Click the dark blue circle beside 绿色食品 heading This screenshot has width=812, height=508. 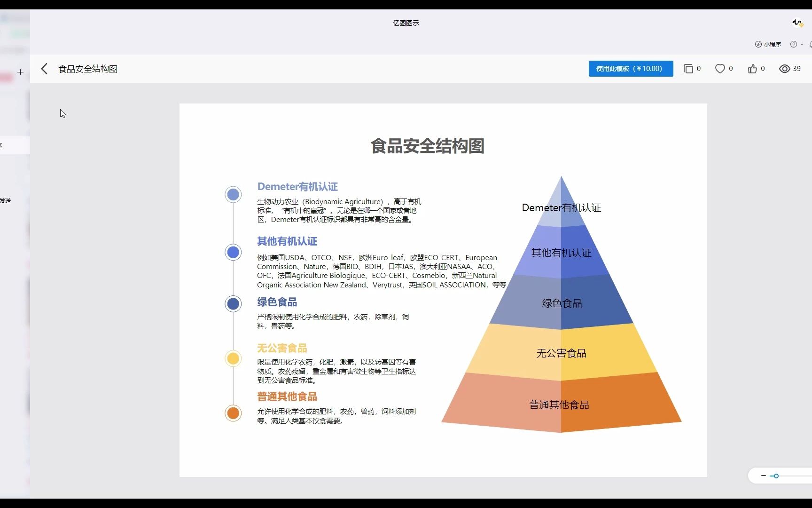tap(233, 303)
